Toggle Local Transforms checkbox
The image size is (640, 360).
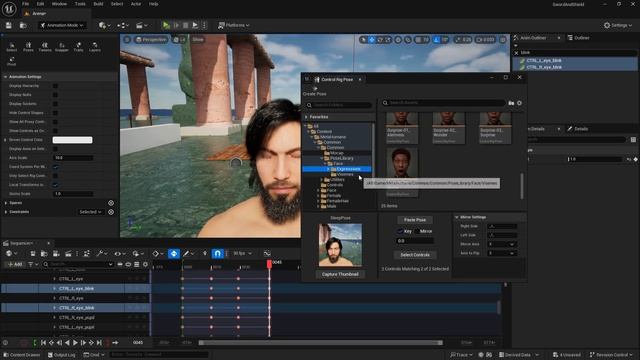(56, 185)
